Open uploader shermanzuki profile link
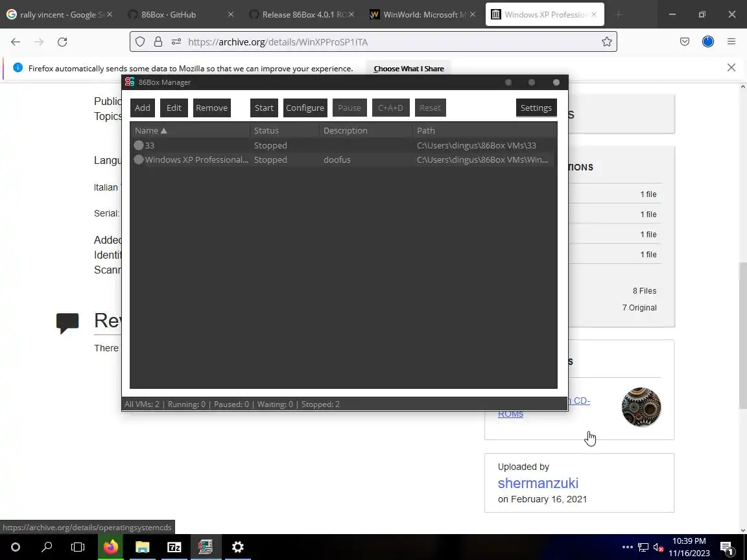The width and height of the screenshot is (747, 560). pos(538,483)
